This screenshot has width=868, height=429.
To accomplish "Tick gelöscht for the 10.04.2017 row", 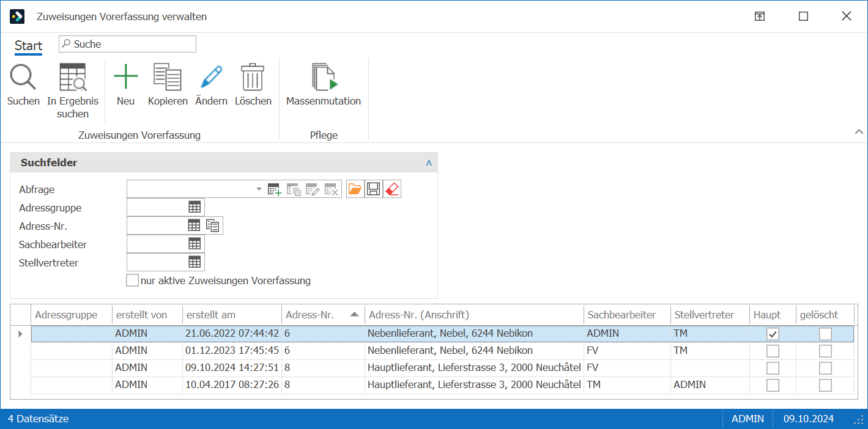I will point(826,385).
